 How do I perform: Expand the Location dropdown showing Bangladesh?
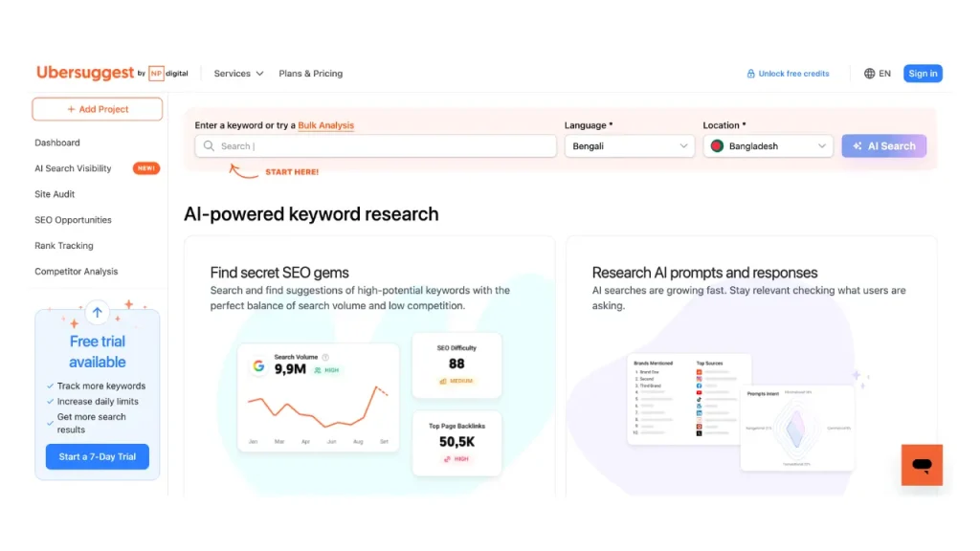(x=768, y=146)
